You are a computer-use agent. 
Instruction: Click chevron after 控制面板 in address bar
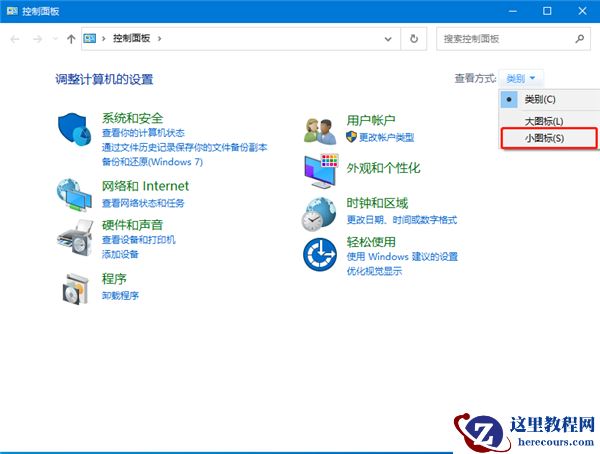point(160,38)
